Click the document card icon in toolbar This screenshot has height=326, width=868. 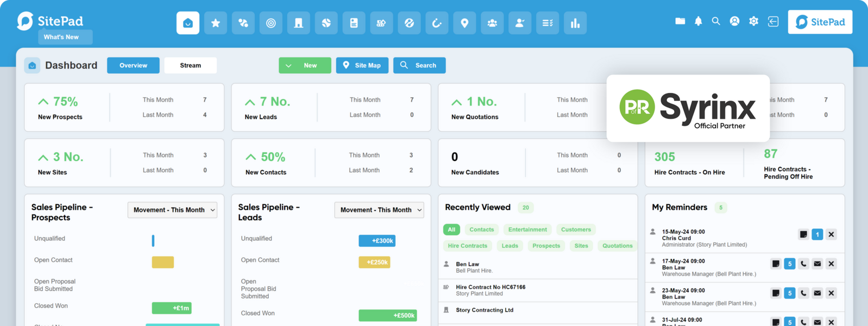click(x=354, y=23)
